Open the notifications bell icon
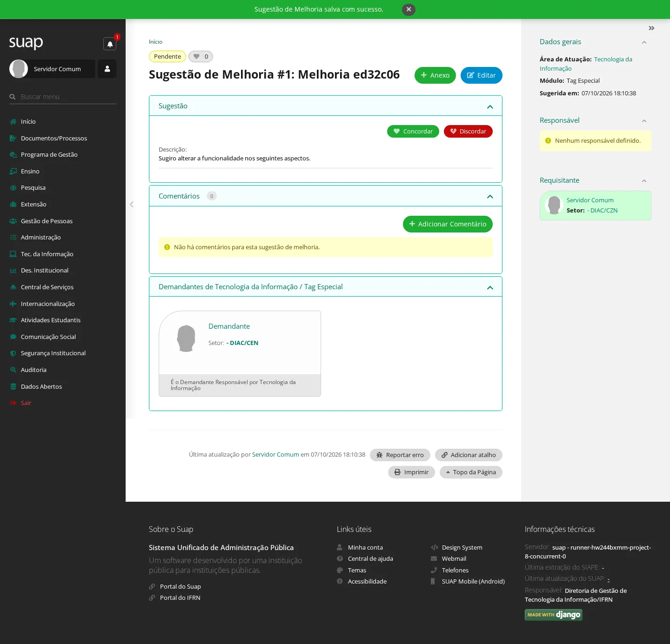The width and height of the screenshot is (670, 644). tap(110, 44)
